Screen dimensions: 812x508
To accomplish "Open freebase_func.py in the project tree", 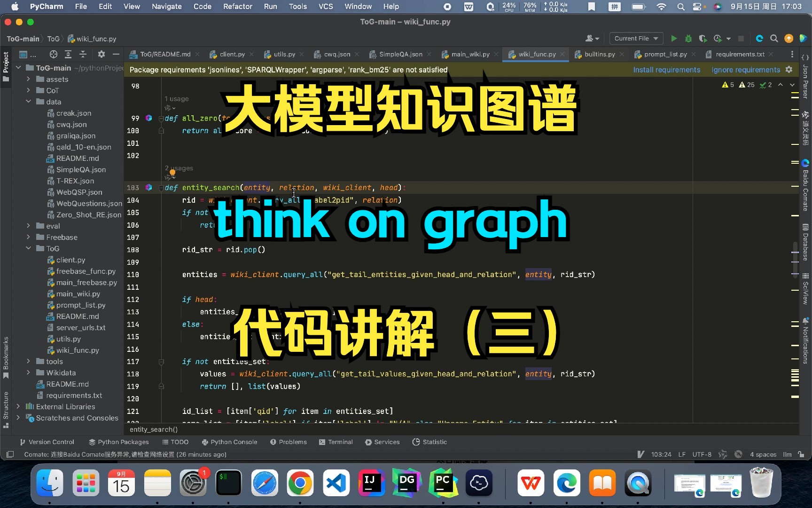I will [86, 271].
